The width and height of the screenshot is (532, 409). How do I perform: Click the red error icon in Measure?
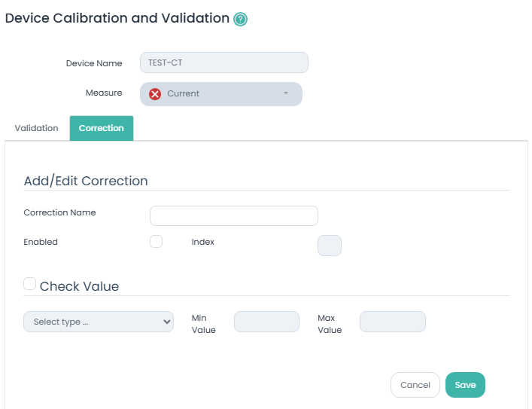(x=155, y=94)
